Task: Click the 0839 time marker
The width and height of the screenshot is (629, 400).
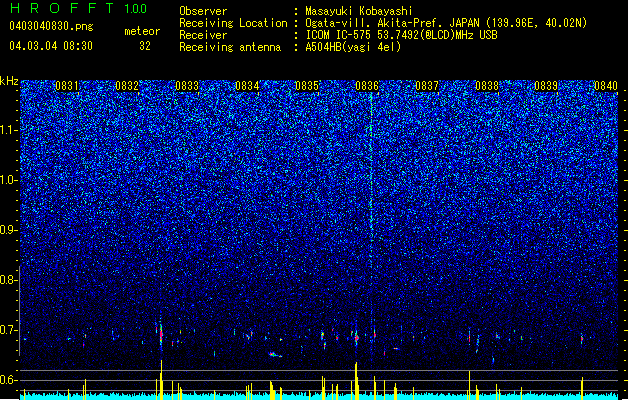Action: pos(546,86)
